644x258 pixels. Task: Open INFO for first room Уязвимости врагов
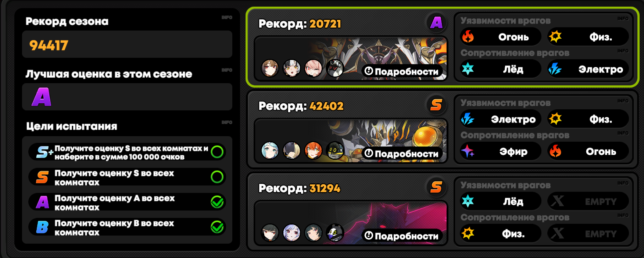click(623, 18)
